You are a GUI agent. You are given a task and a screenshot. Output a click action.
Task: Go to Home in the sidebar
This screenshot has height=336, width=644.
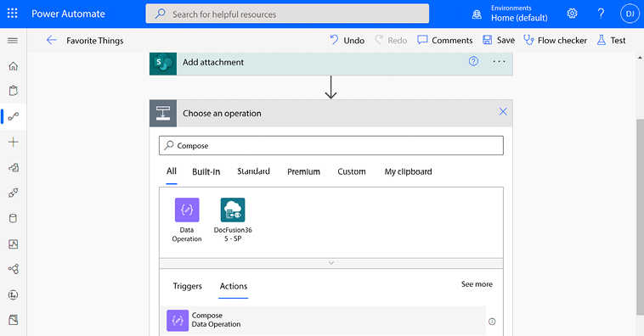point(13,66)
